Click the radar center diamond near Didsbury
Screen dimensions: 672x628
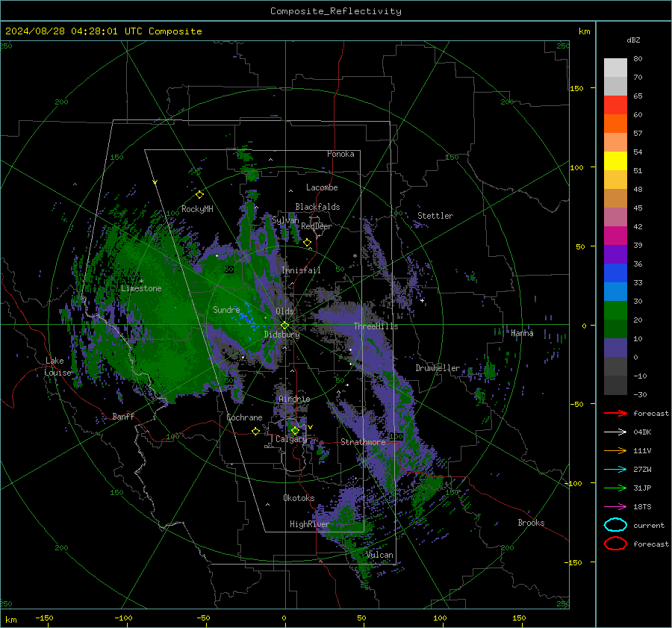coord(284,326)
